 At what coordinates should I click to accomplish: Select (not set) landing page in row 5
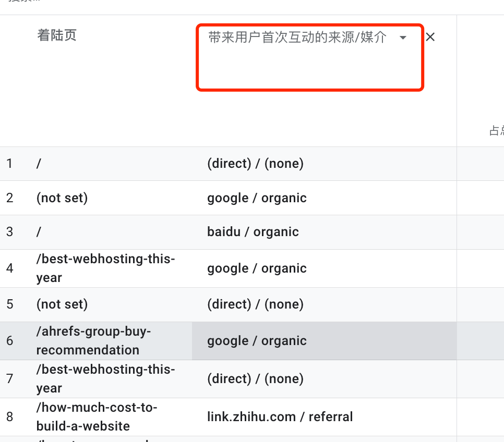click(62, 304)
